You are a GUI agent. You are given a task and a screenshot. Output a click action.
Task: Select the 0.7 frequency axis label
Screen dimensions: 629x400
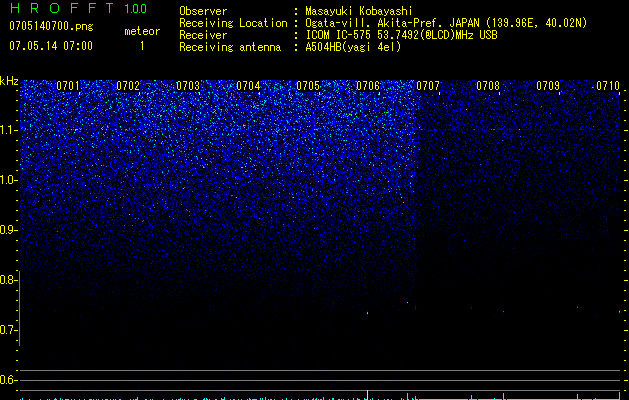tap(8, 330)
